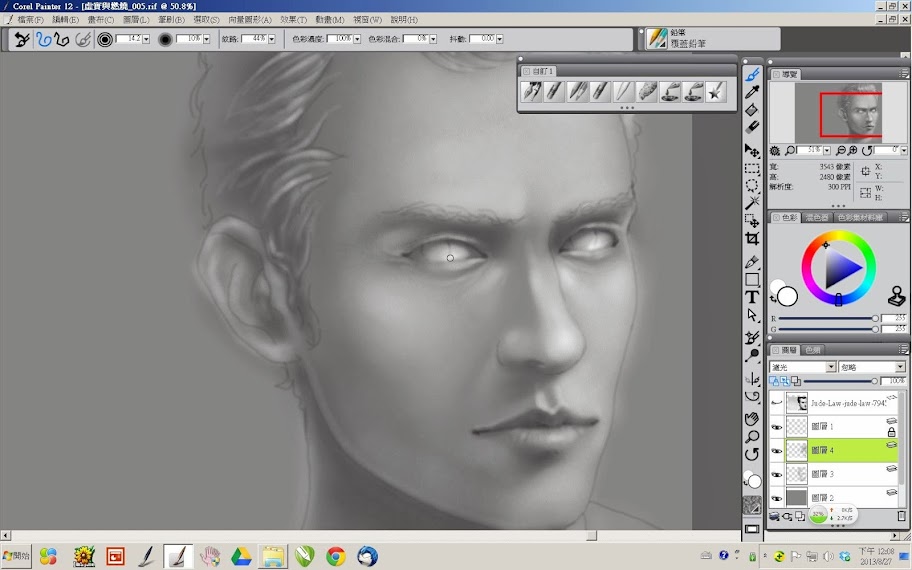Click the star brush in custom palette
This screenshot has height=570, width=912.
[x=715, y=91]
